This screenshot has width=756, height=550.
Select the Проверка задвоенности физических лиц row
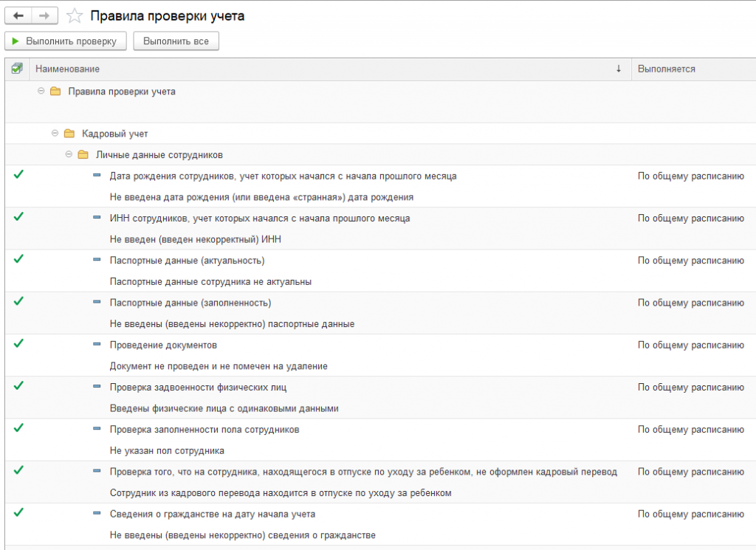tap(380, 398)
